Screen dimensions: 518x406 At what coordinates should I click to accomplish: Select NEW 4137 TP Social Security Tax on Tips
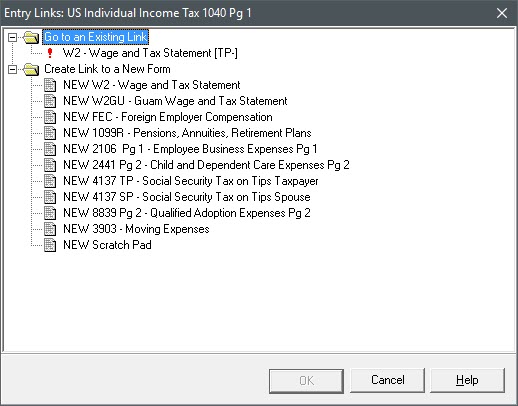tap(191, 181)
